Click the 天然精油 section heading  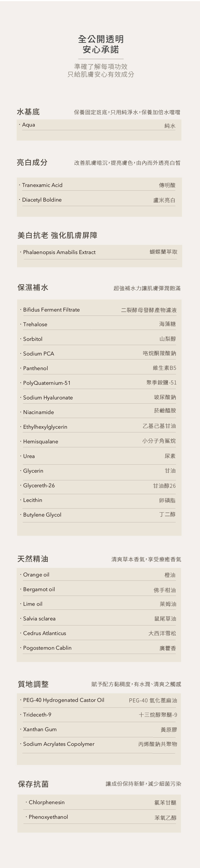click(x=33, y=559)
